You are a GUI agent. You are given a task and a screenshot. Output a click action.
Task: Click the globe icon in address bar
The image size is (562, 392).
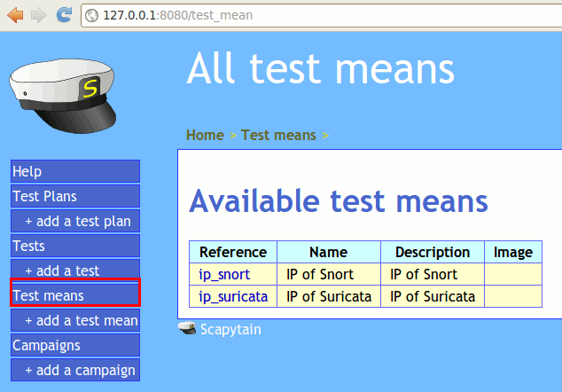[92, 15]
